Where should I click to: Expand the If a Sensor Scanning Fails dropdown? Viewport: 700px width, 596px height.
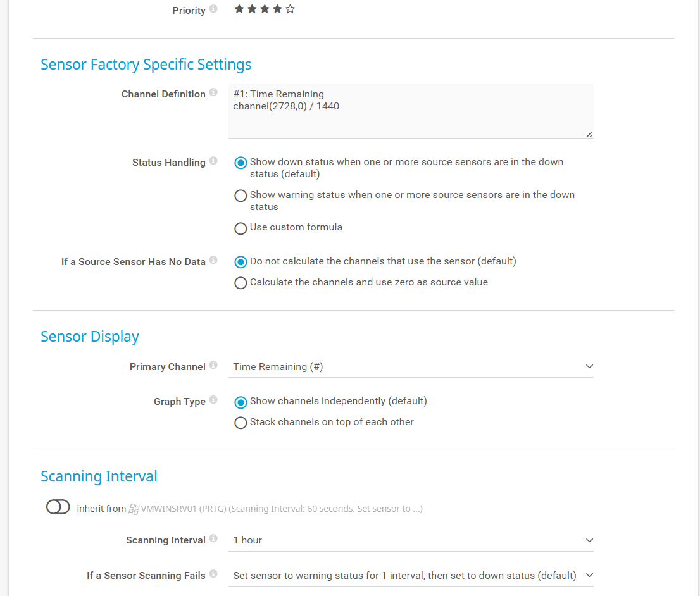click(410, 576)
